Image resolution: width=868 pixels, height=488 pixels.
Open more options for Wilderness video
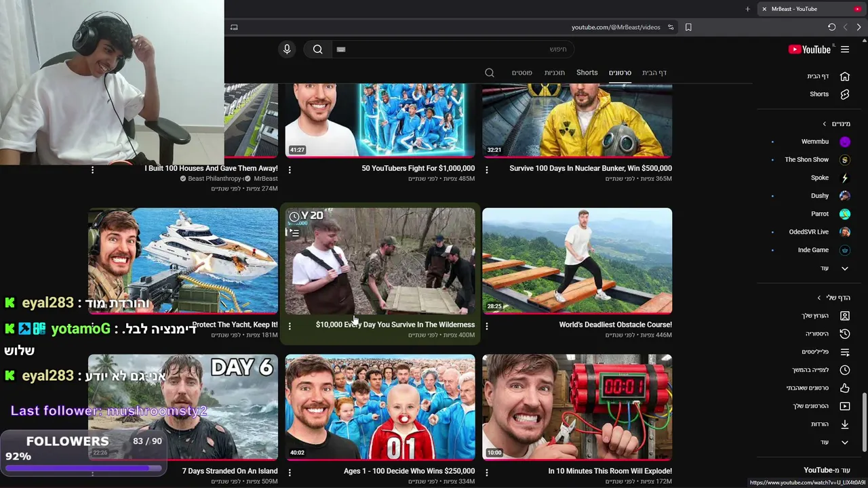290,326
